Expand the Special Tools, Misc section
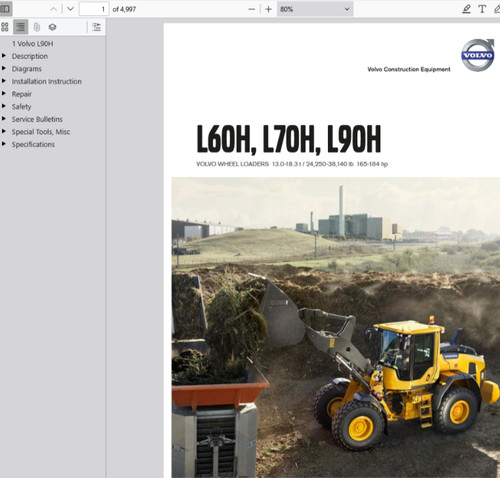 pos(4,131)
